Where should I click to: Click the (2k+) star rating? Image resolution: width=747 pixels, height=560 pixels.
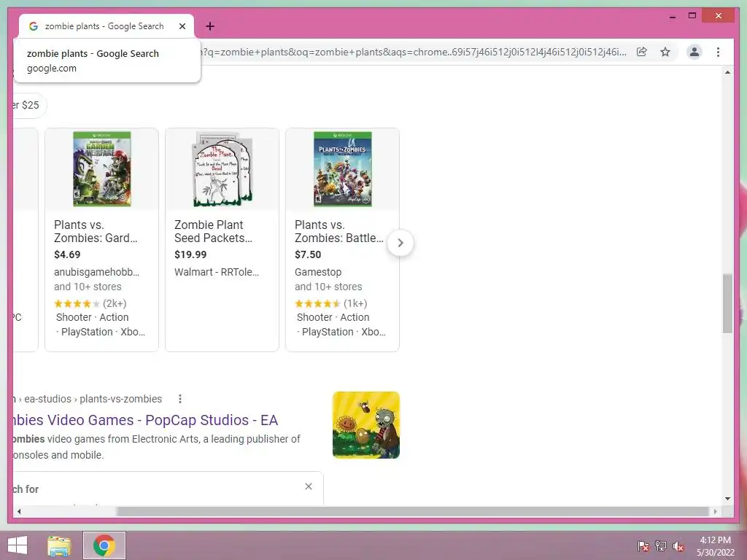point(90,303)
